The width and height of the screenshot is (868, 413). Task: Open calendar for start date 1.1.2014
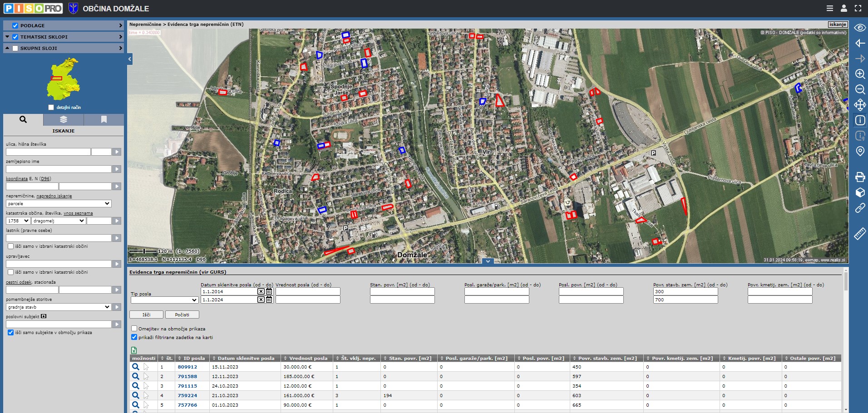[x=269, y=291]
